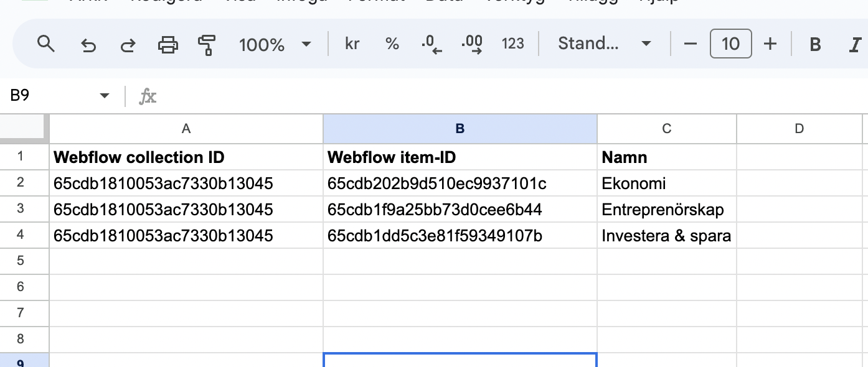Format as currency with kr button
The image size is (868, 367).
[x=352, y=44]
